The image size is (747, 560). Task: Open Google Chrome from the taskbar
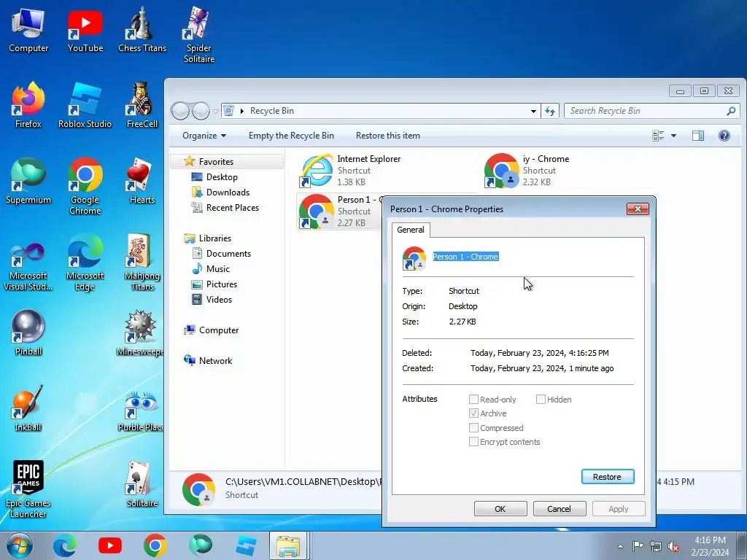155,545
